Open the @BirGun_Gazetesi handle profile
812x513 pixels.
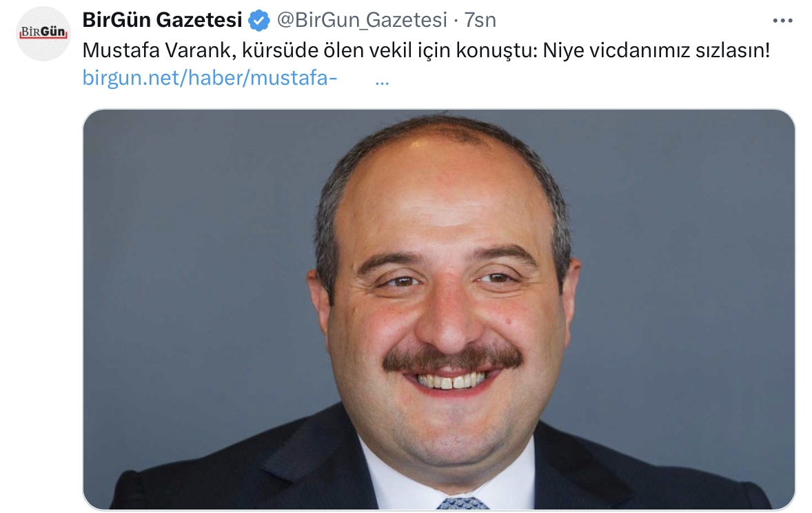362,20
